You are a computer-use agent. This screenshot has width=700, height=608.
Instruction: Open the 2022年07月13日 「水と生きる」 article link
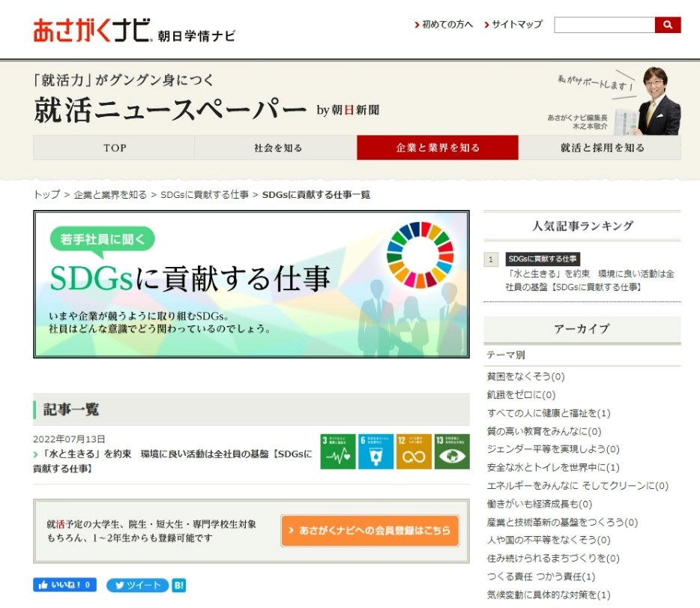(x=173, y=461)
